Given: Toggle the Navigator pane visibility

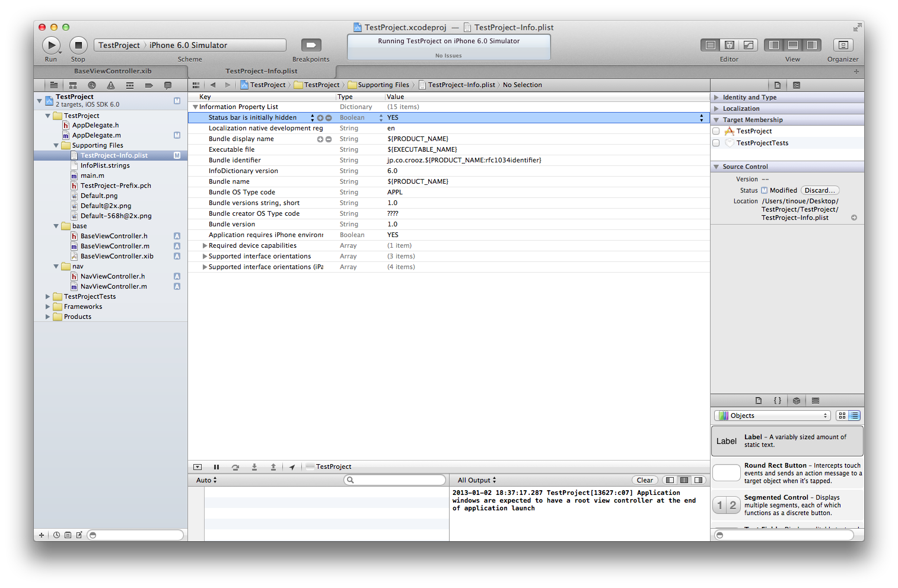Looking at the screenshot, I should (x=774, y=45).
